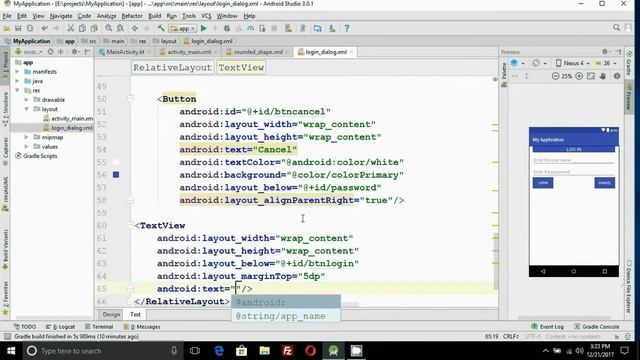
Task: Click the Profile app icon
Action: pos(251,29)
